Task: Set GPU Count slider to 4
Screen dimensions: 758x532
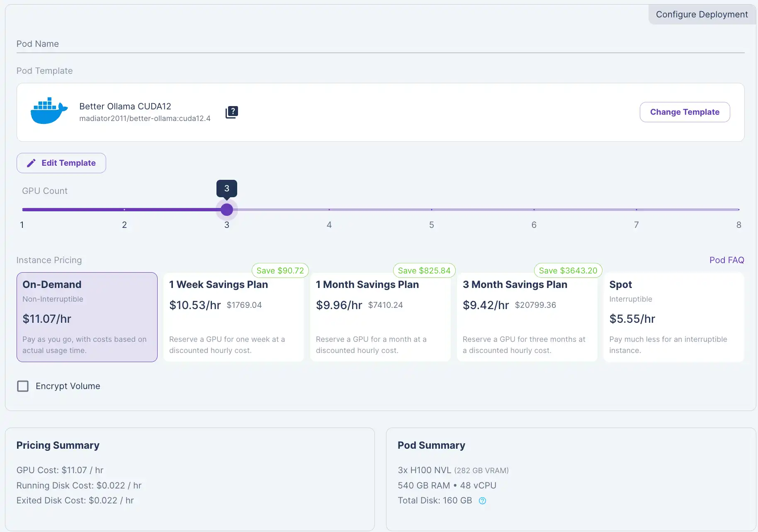Action: 329,210
